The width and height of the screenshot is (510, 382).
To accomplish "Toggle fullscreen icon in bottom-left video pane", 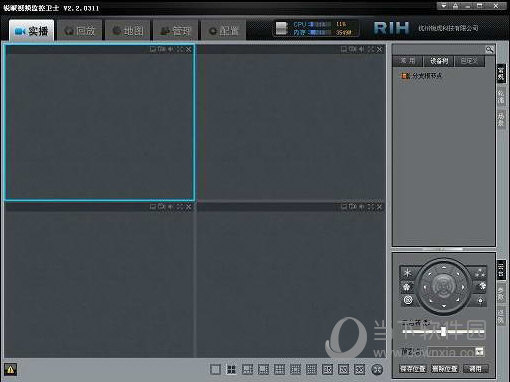I will [180, 207].
